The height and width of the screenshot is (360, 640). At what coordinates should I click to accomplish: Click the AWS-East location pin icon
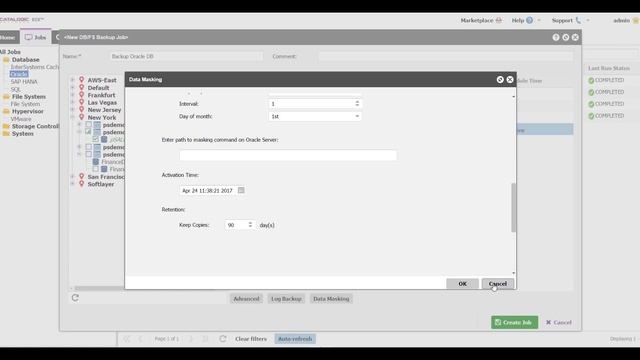pyautogui.click(x=82, y=80)
